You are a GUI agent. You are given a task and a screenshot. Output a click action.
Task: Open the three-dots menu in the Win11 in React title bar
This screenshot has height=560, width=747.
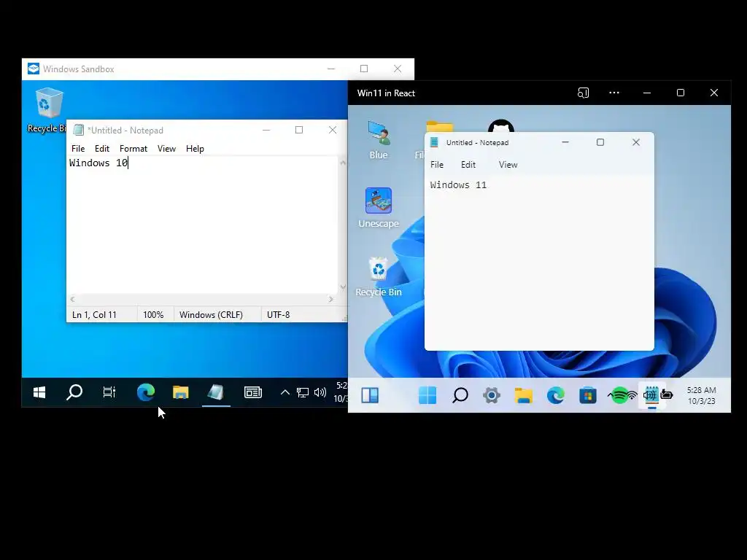coord(614,93)
